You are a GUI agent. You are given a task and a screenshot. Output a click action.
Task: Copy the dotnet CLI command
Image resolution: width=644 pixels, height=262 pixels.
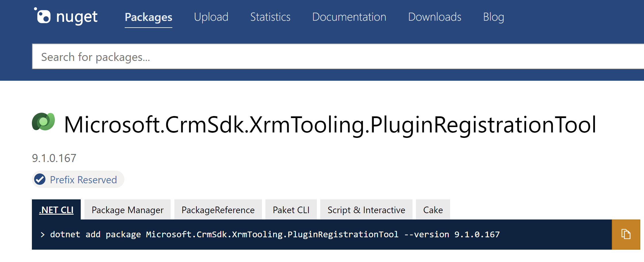tap(626, 234)
